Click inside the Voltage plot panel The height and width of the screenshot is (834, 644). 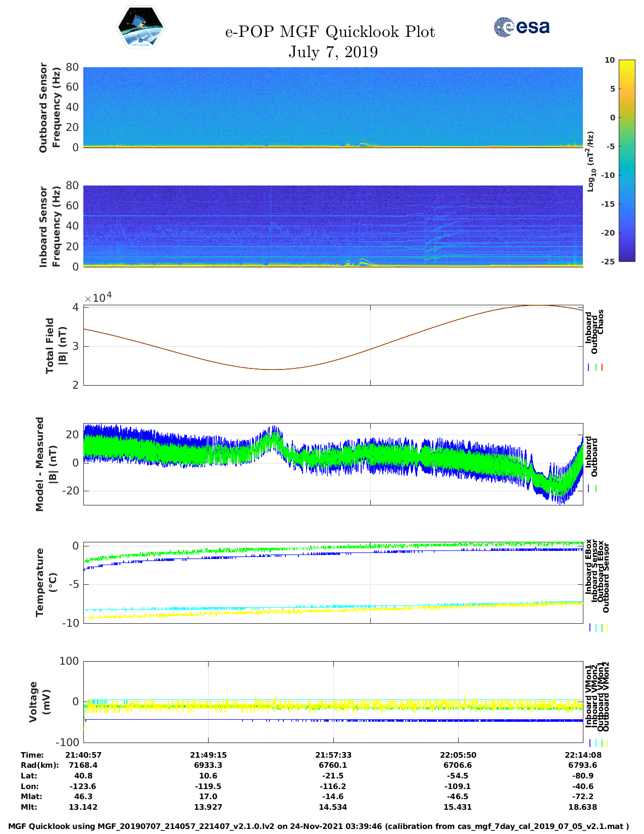(333, 702)
